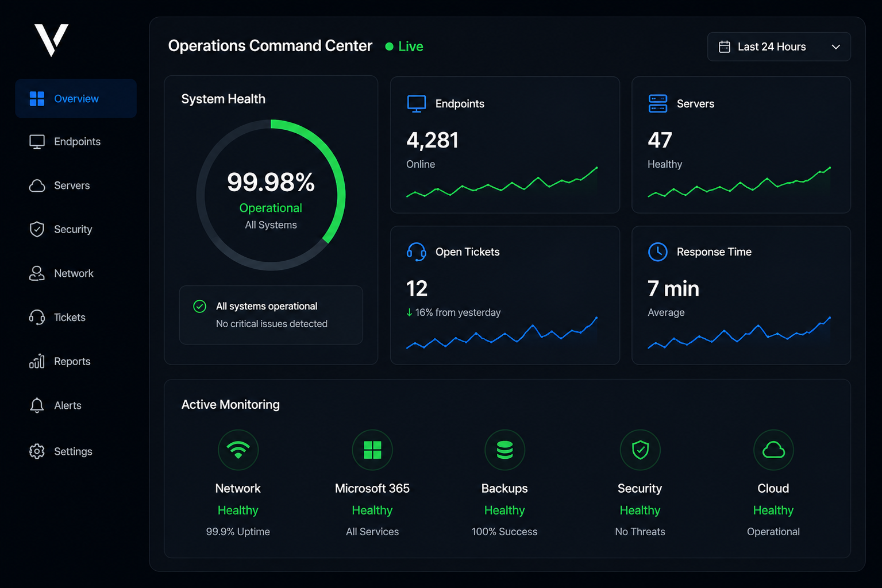Click the Endpoints monitor icon in sidebar
The height and width of the screenshot is (588, 882).
coord(37,142)
